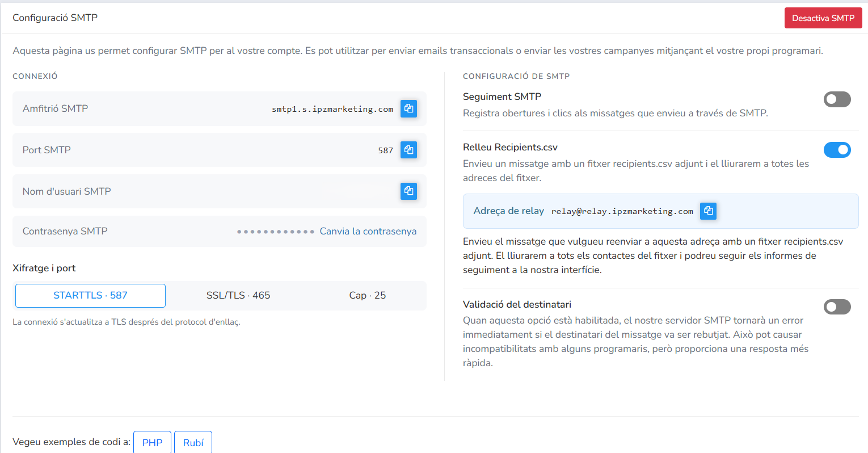Copy the SMTP host smtp1.s.ipzmarketing.com

(408, 108)
